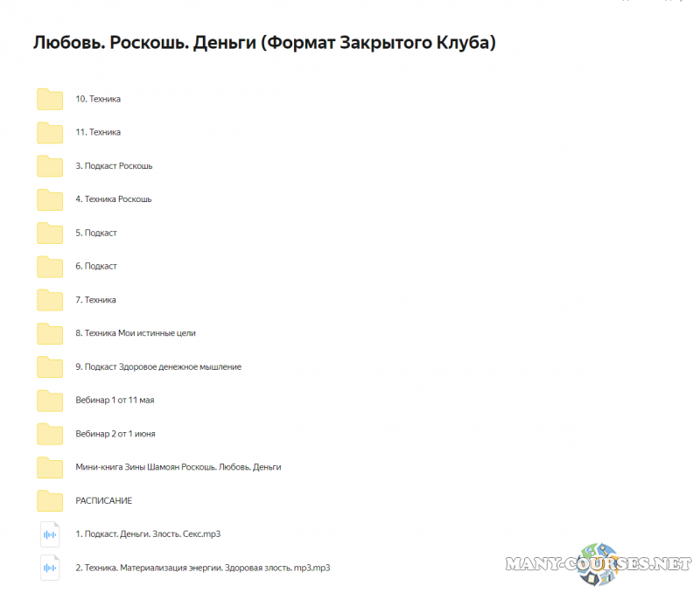Select the folder icon for "7. Техника"
This screenshot has width=700, height=593.
pyautogui.click(x=49, y=299)
